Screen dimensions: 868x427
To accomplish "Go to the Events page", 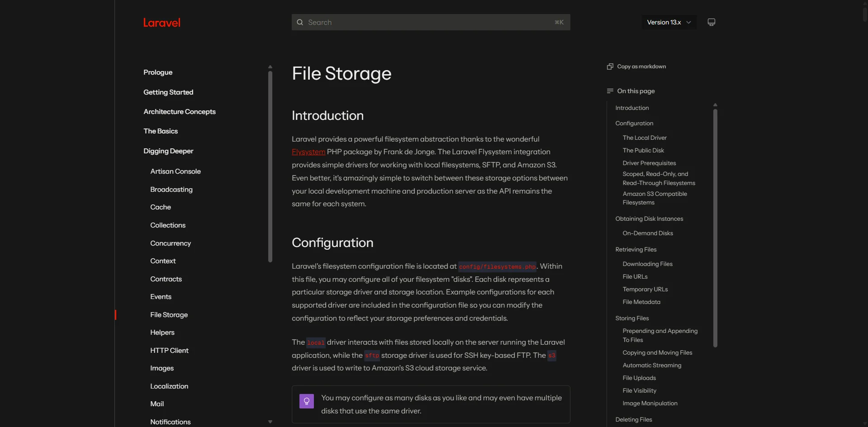I will point(161,297).
